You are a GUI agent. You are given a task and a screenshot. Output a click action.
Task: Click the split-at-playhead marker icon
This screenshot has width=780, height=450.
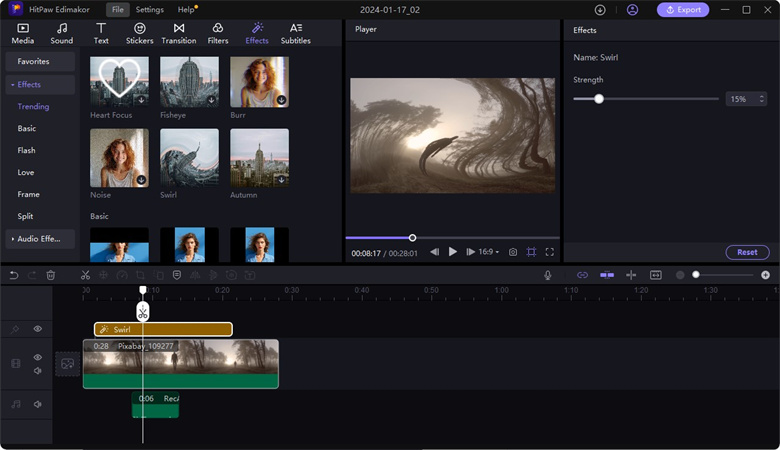coord(631,275)
